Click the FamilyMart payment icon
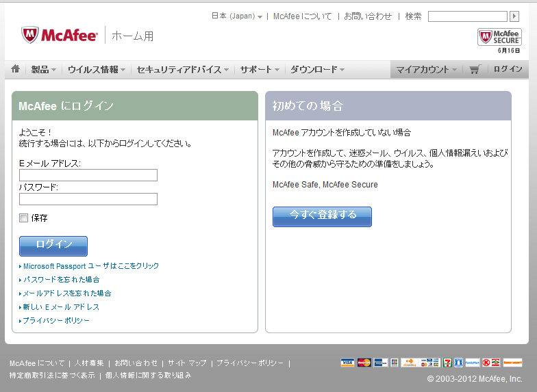 point(473,363)
